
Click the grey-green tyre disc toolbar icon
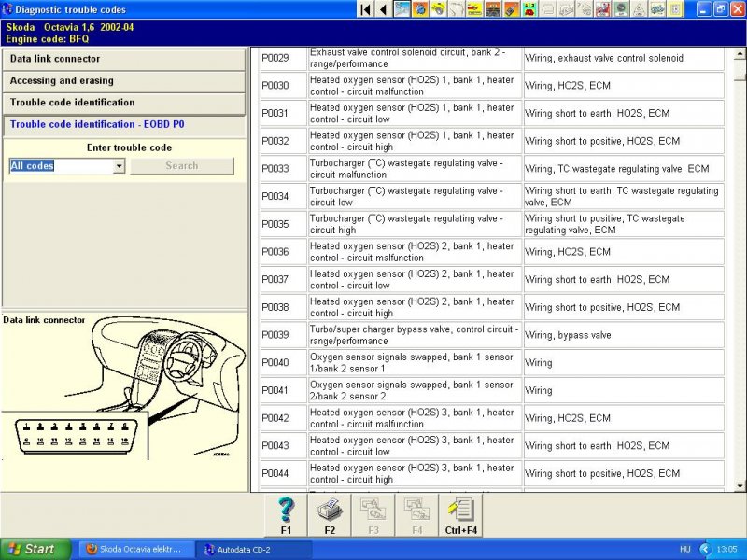tap(621, 9)
